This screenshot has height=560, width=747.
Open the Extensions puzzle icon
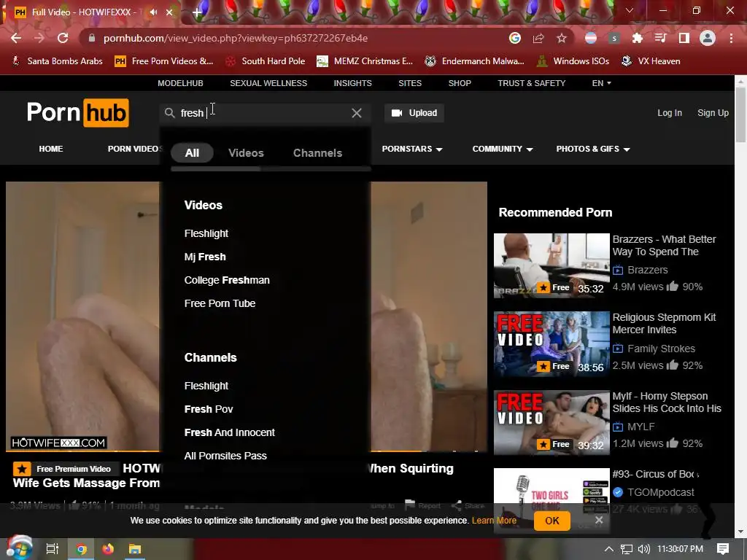pyautogui.click(x=638, y=38)
